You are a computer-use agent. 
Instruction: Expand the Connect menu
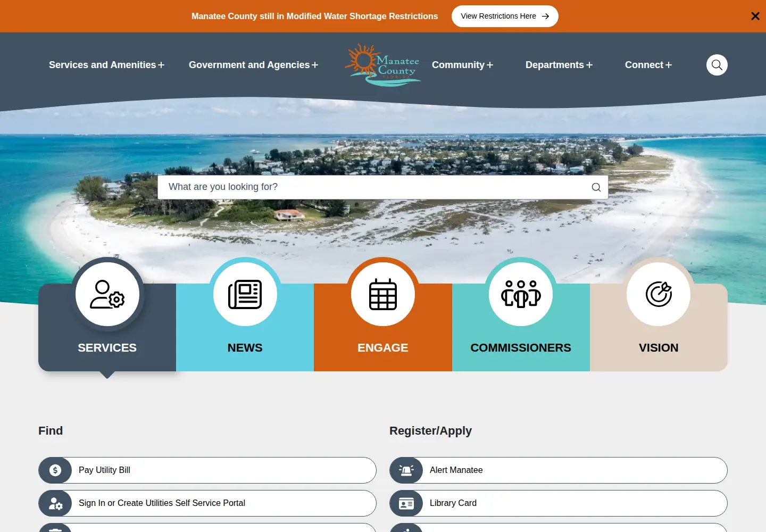coord(648,65)
